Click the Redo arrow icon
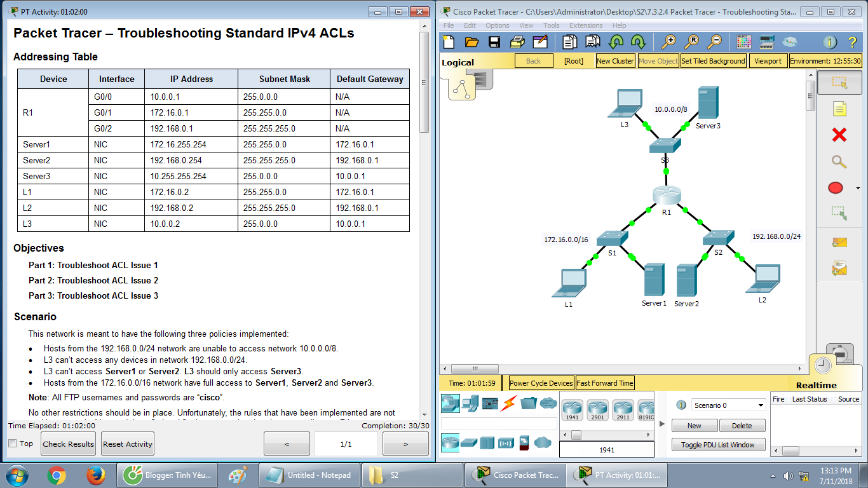 click(x=638, y=42)
